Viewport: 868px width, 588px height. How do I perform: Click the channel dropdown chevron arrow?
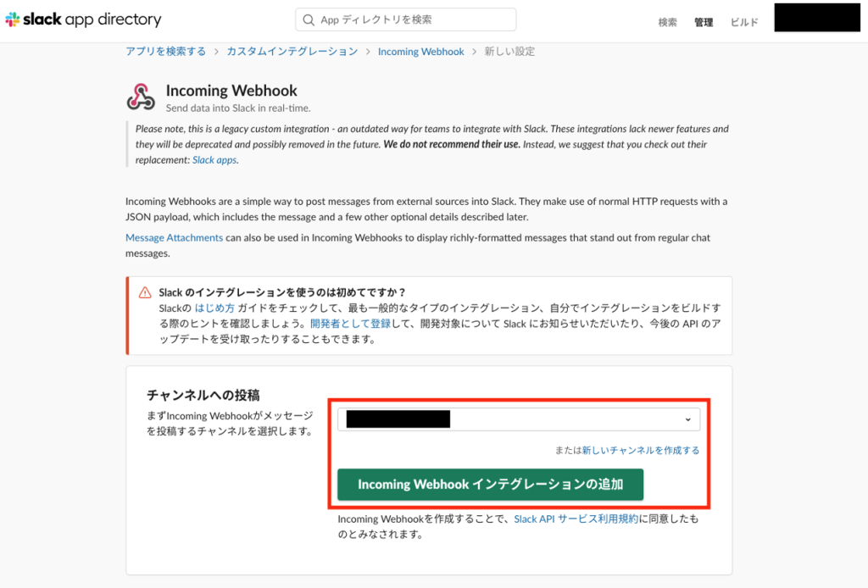(x=687, y=419)
